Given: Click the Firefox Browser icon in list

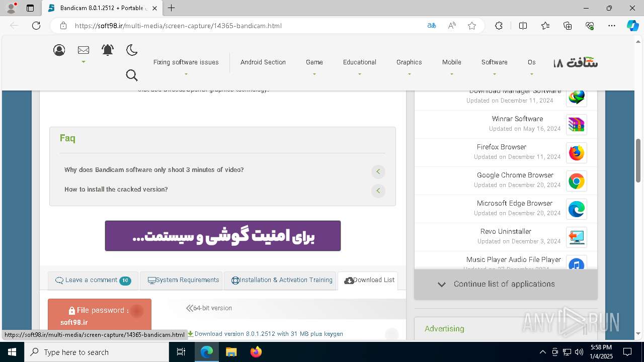Looking at the screenshot, I should (x=577, y=153).
